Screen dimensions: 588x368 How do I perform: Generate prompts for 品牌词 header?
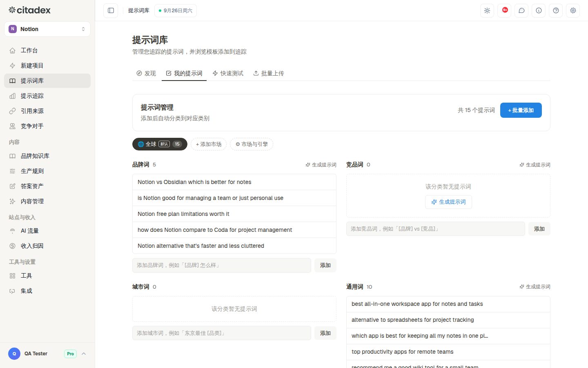(321, 165)
